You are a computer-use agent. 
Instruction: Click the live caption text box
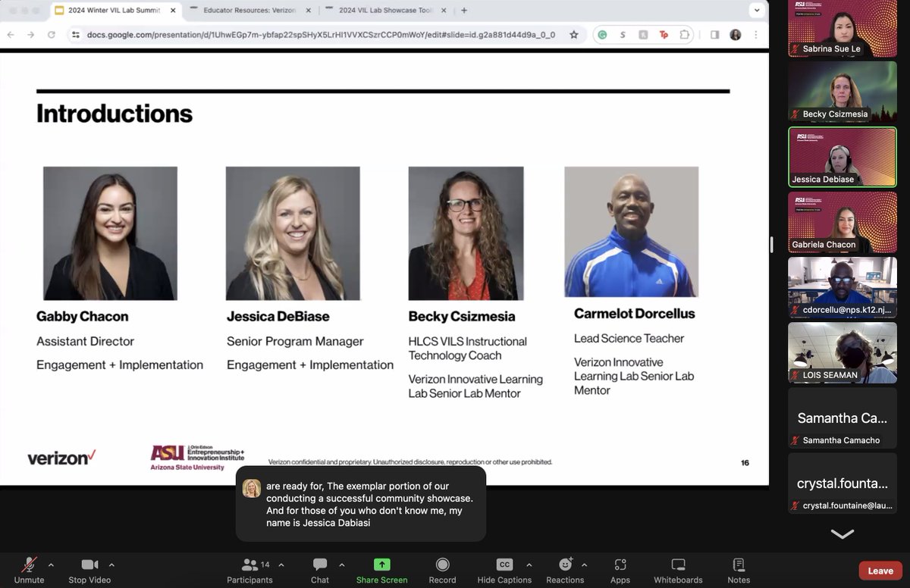tap(361, 504)
